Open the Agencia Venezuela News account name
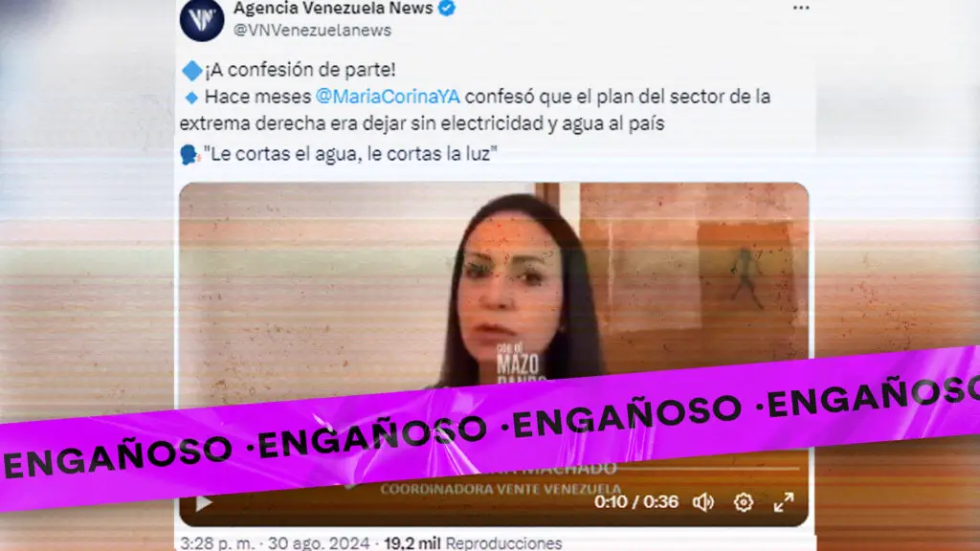The image size is (980, 551). 333,8
